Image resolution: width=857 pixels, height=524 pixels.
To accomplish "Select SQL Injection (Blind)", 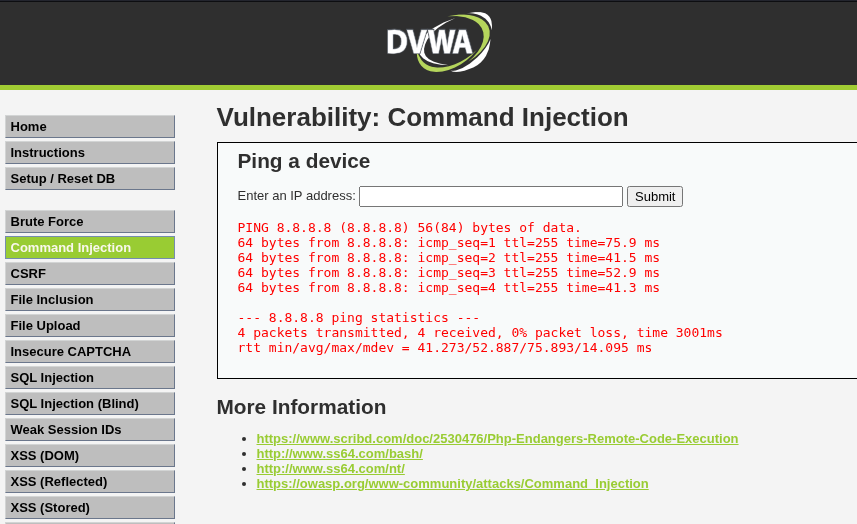I will 90,404.
